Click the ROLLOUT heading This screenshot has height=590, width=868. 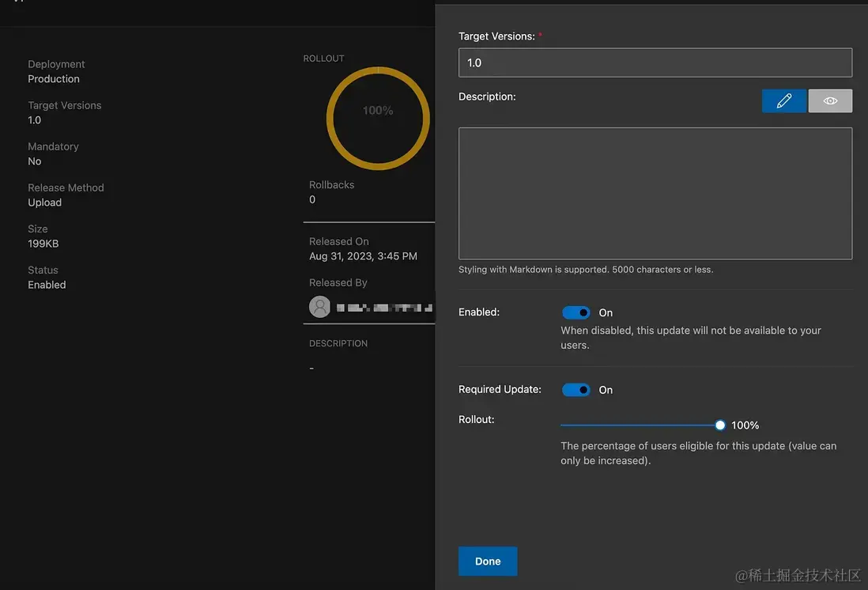(x=324, y=59)
